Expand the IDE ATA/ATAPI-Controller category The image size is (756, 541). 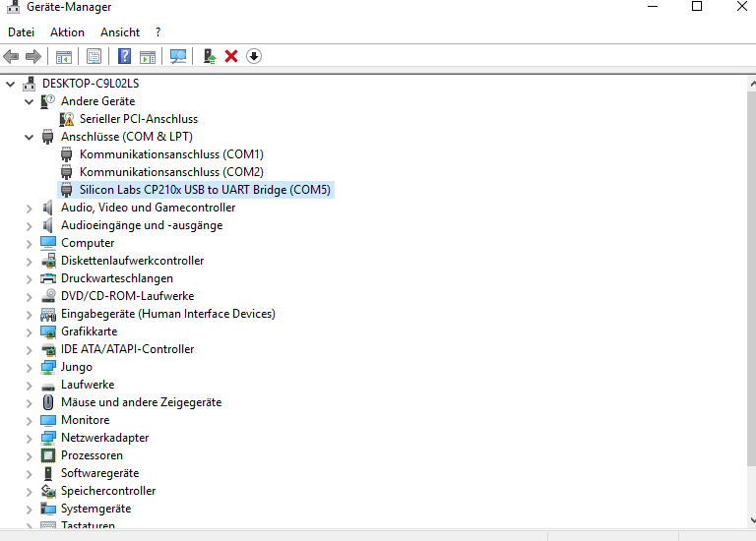(29, 350)
